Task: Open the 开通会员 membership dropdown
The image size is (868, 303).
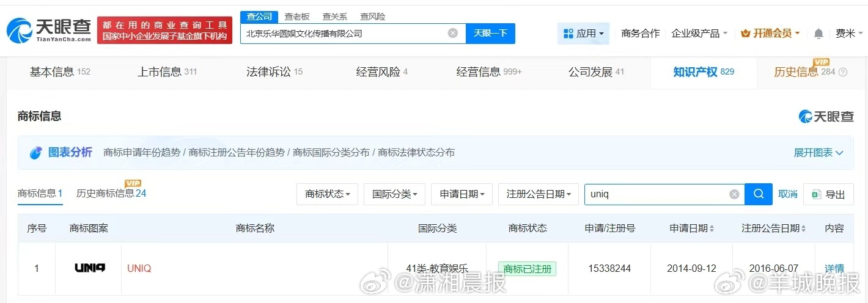Action: [770, 34]
